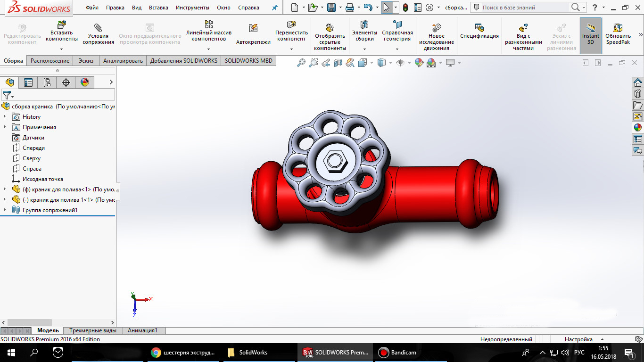Screen dimensions: 644x362
Task: Click the Exploded View (Вид с разнесенными частями) tool
Action: click(523, 37)
